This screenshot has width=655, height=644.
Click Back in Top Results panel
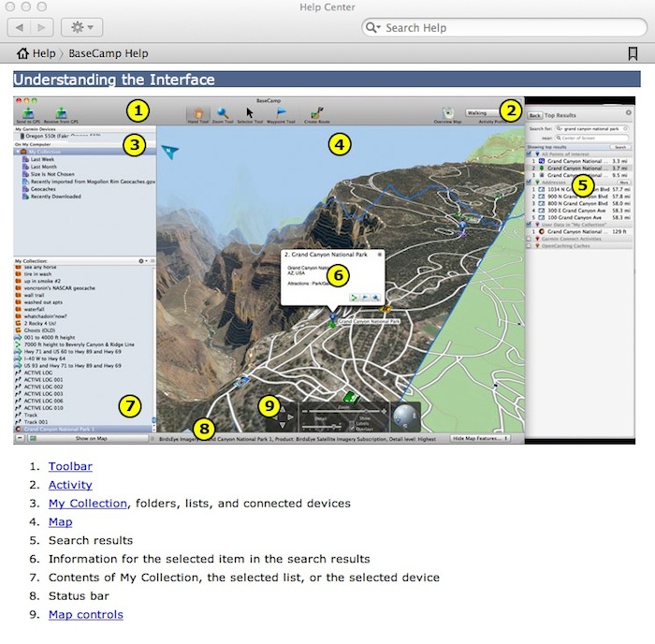(x=534, y=116)
